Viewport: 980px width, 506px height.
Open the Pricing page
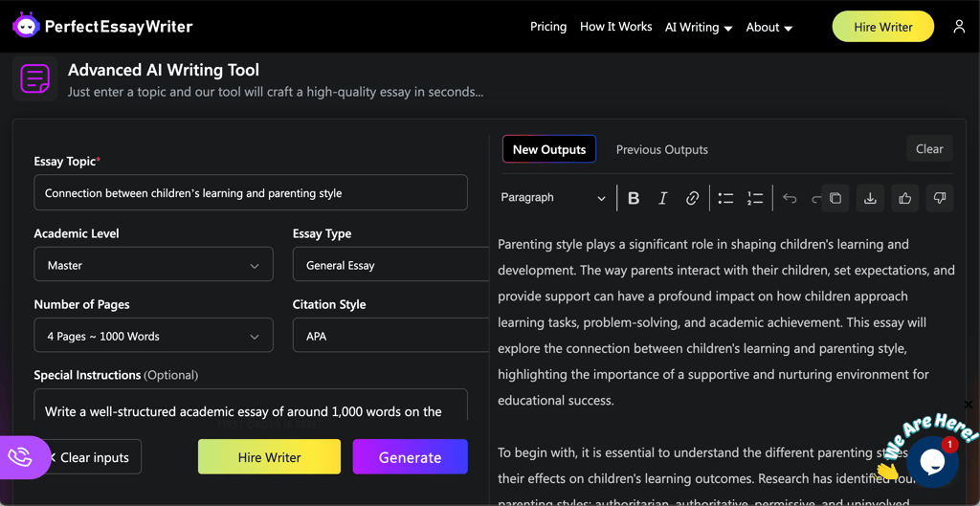(548, 27)
